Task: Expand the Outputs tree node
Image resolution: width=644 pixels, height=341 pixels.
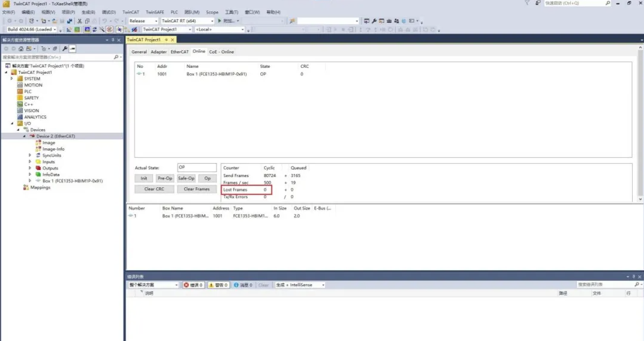Action: pos(29,168)
